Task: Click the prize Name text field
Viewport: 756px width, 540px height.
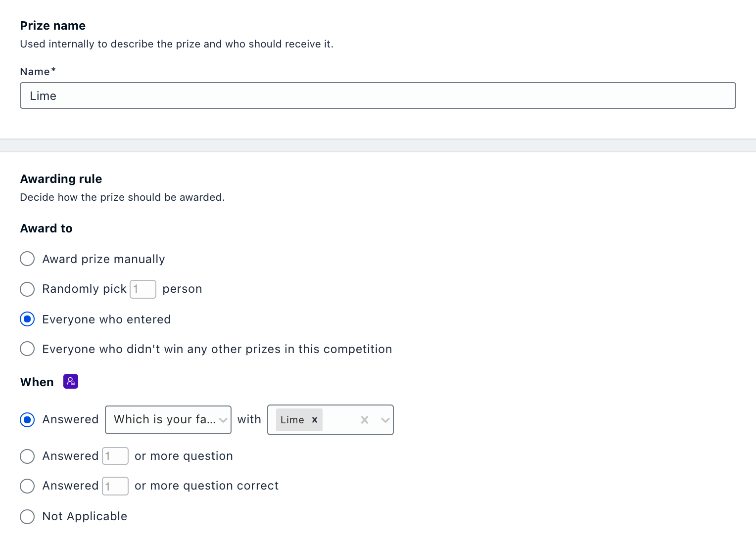Action: pos(378,95)
